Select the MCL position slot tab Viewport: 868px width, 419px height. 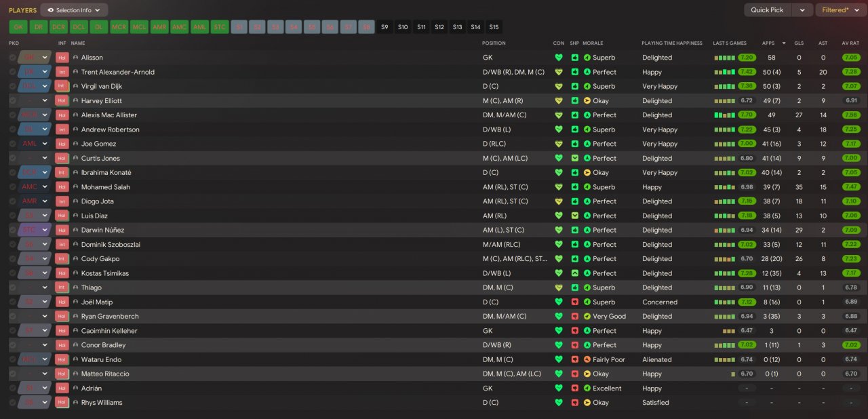point(139,27)
